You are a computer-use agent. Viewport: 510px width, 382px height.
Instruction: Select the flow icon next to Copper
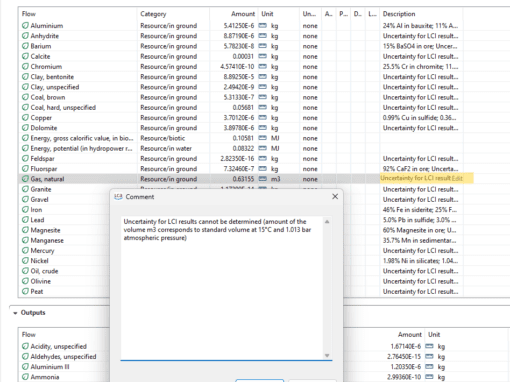click(x=25, y=118)
